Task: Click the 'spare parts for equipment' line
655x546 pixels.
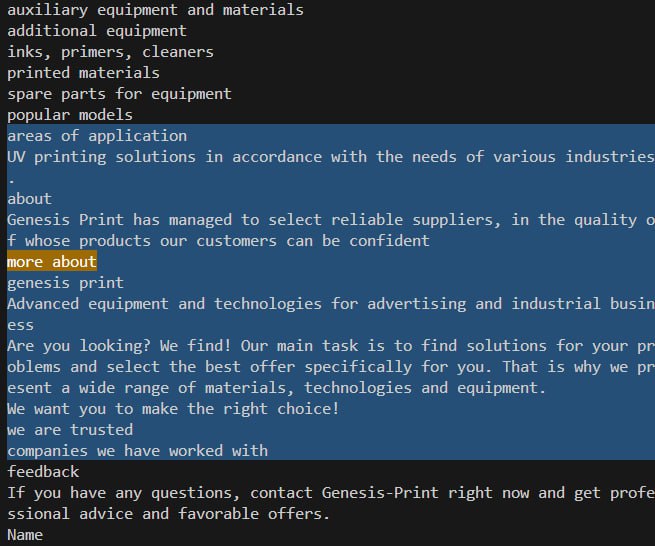Action: (119, 94)
